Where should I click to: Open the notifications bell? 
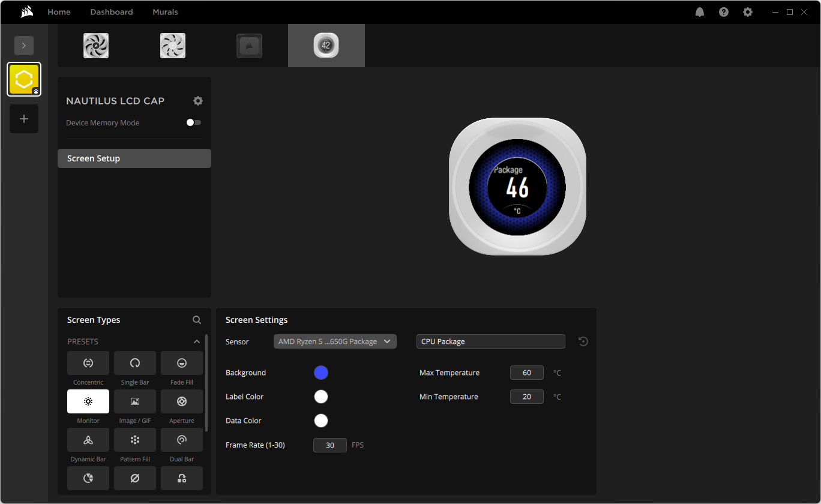coord(700,12)
